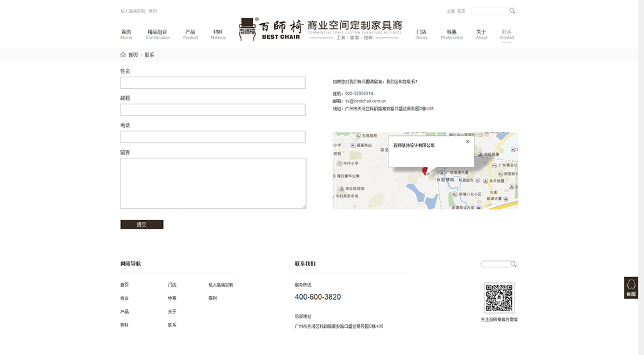This screenshot has width=644, height=355.
Task: Click the footer 关于 link
Action: tap(172, 311)
